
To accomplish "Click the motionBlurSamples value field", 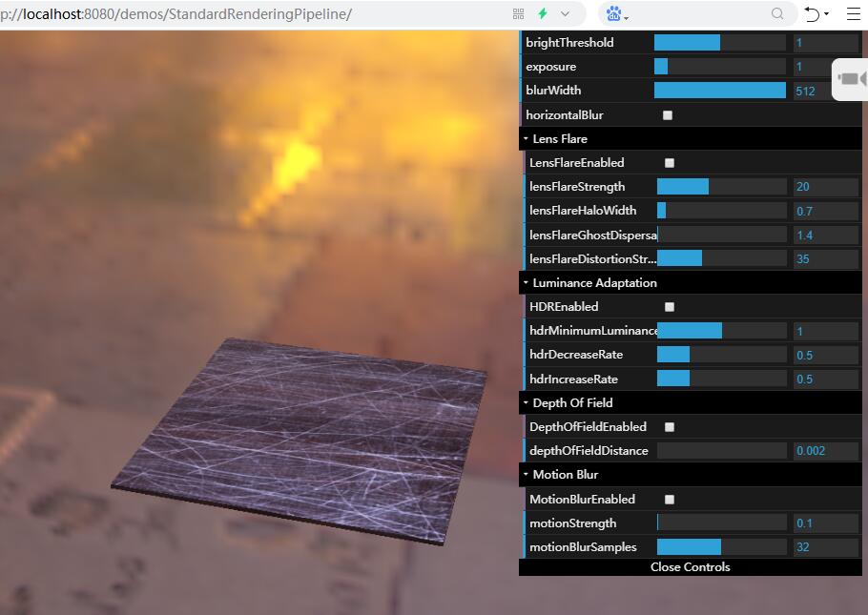I will [825, 547].
